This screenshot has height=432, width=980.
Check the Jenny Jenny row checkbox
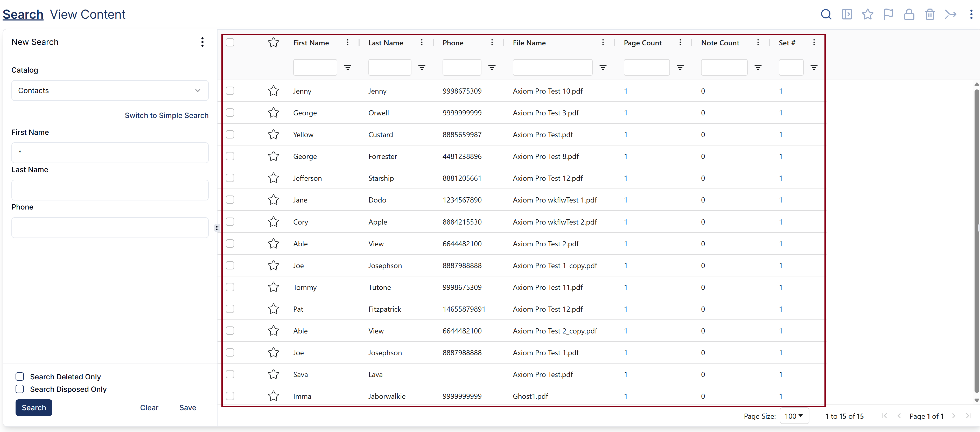230,90
